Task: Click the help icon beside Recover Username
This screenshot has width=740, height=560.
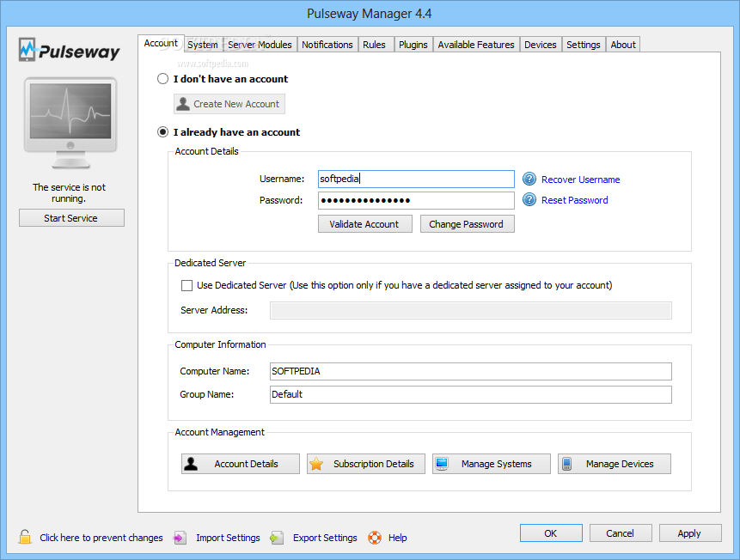Action: [x=529, y=179]
